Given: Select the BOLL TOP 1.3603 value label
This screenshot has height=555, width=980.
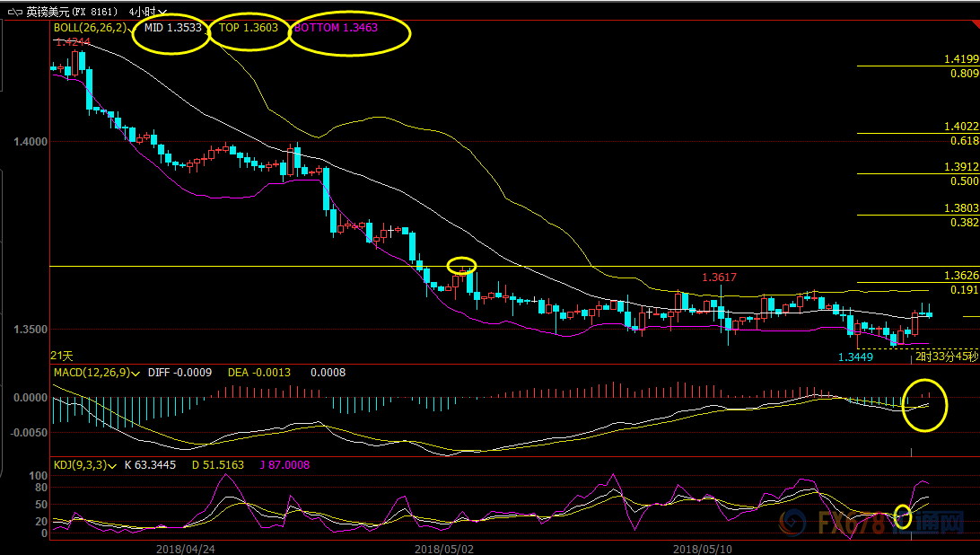Looking at the screenshot, I should (x=249, y=28).
